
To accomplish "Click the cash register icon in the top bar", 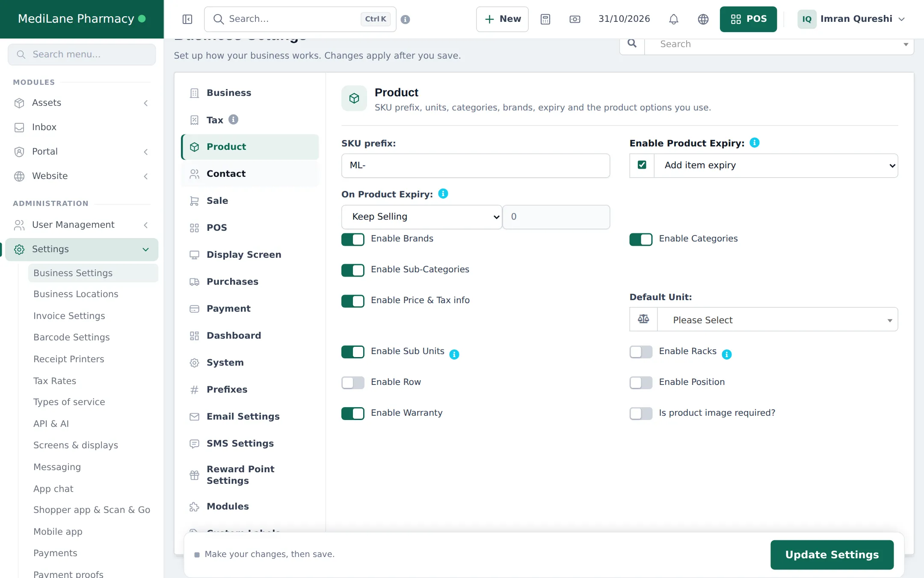I will 575,19.
